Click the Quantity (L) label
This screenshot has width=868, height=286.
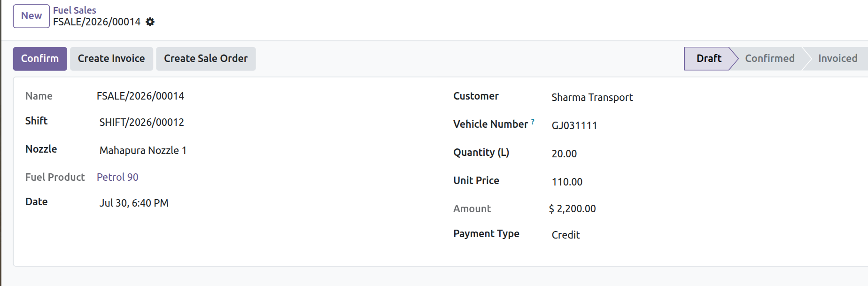point(481,152)
